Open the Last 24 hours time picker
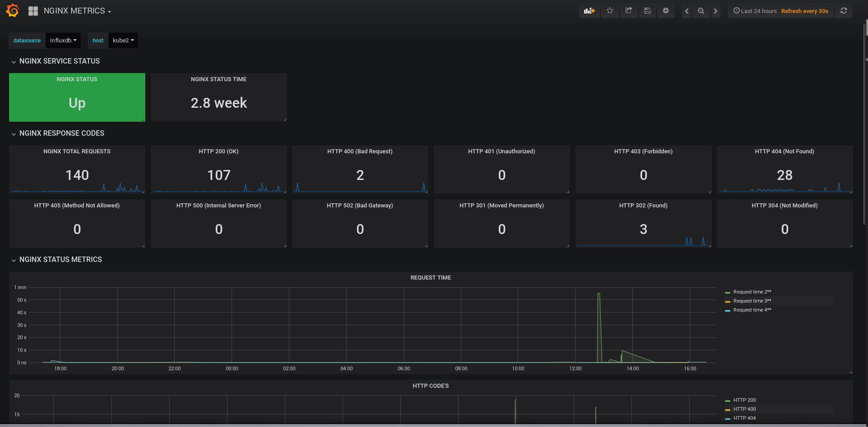The width and height of the screenshot is (868, 427). point(755,11)
